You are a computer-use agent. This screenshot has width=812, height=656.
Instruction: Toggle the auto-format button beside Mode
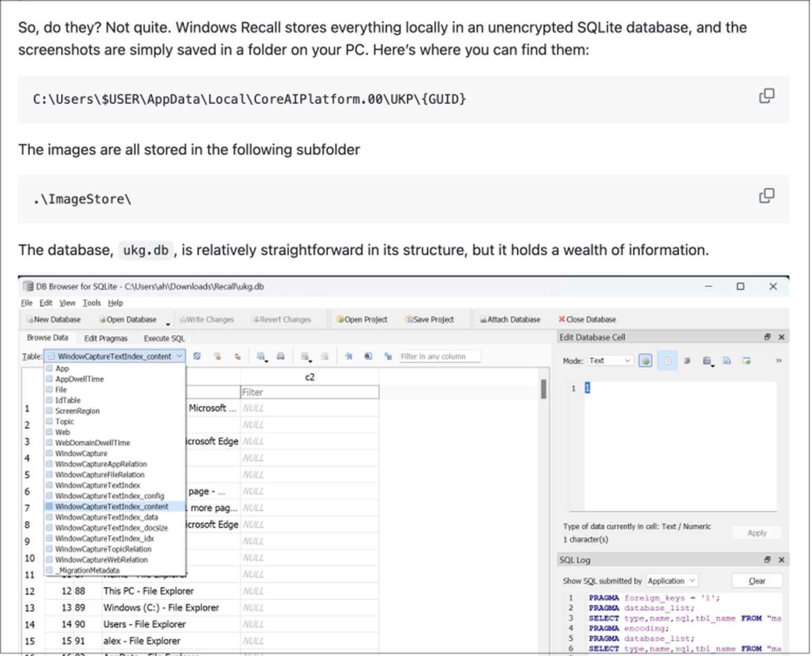tap(645, 361)
